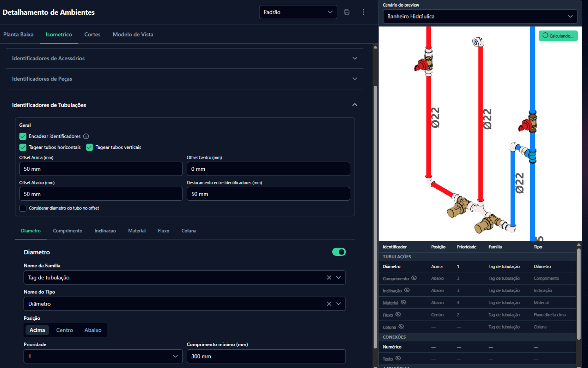Select the Numérico row under Conexões
This screenshot has height=368, width=588.
(477, 347)
